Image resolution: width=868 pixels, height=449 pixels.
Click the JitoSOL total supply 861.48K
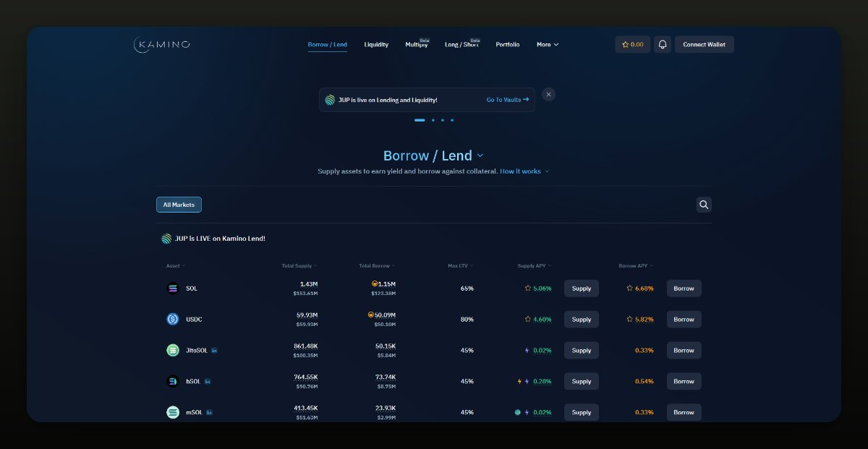coord(305,346)
